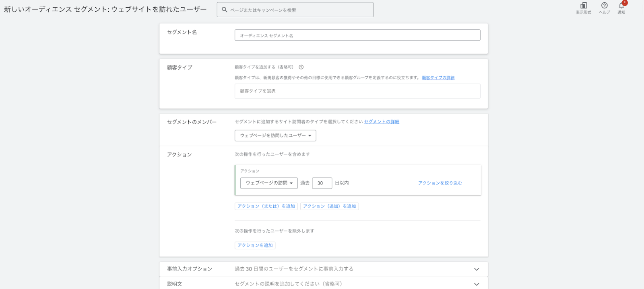Click the 30 days input field

click(x=322, y=183)
